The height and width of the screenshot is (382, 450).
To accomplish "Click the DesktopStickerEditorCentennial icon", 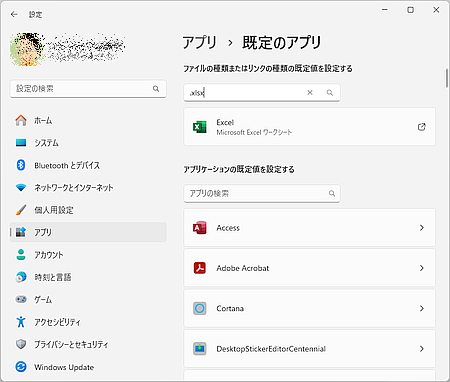I will click(200, 349).
